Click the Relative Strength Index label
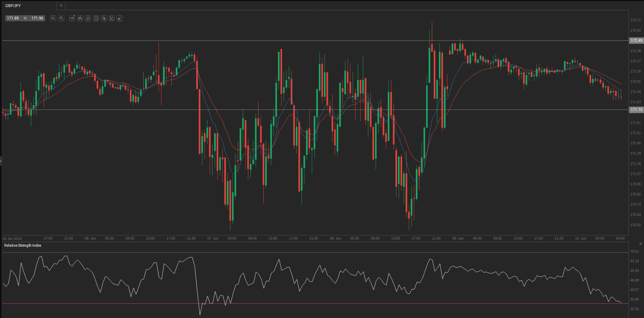This screenshot has height=318, width=644. (23, 246)
